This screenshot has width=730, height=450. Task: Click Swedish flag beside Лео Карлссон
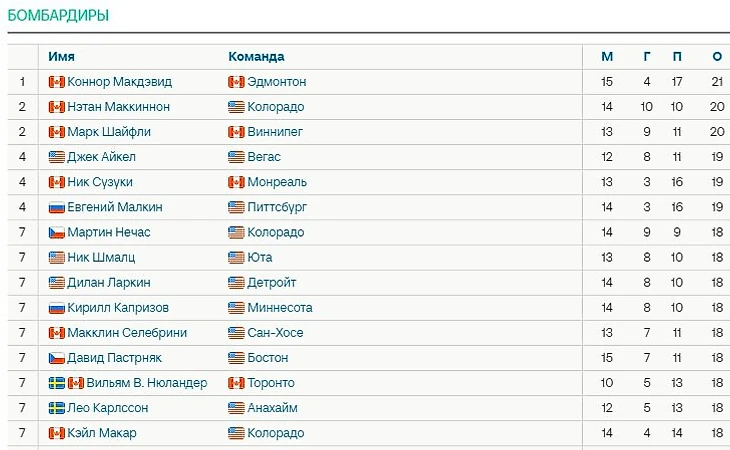pos(56,408)
